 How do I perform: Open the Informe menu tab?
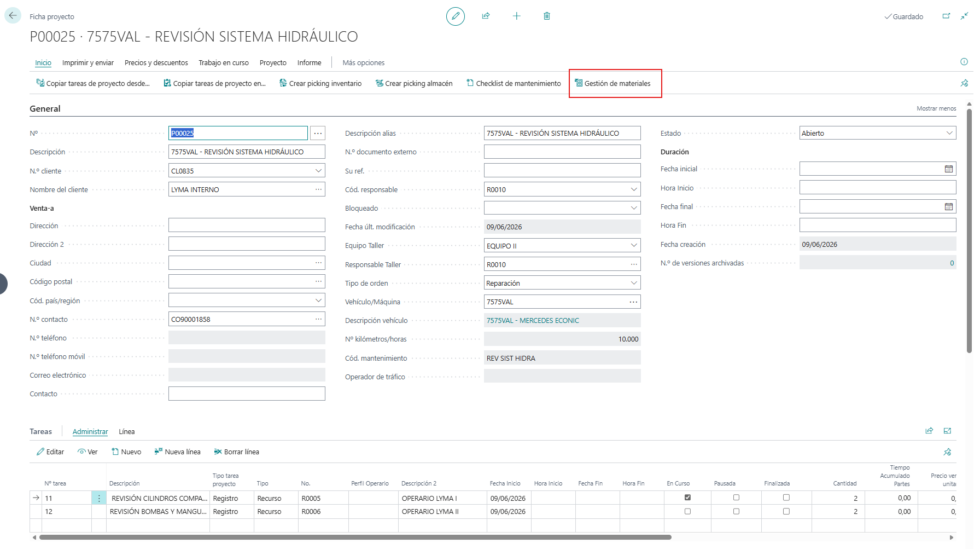point(310,63)
